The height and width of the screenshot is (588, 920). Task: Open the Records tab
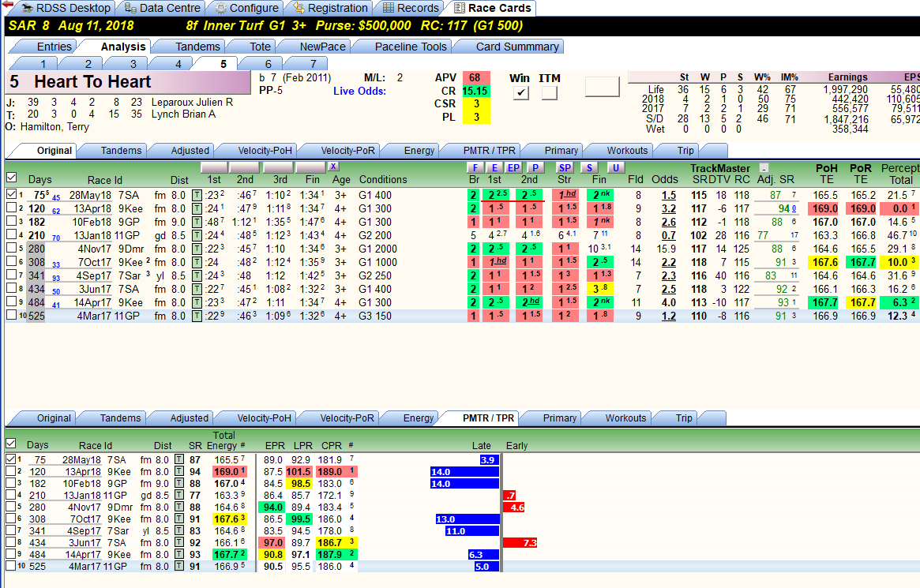pyautogui.click(x=411, y=8)
